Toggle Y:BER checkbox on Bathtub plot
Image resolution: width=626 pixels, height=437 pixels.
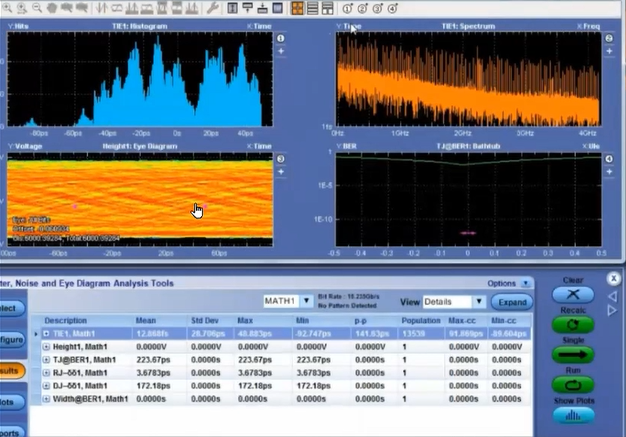(x=340, y=146)
